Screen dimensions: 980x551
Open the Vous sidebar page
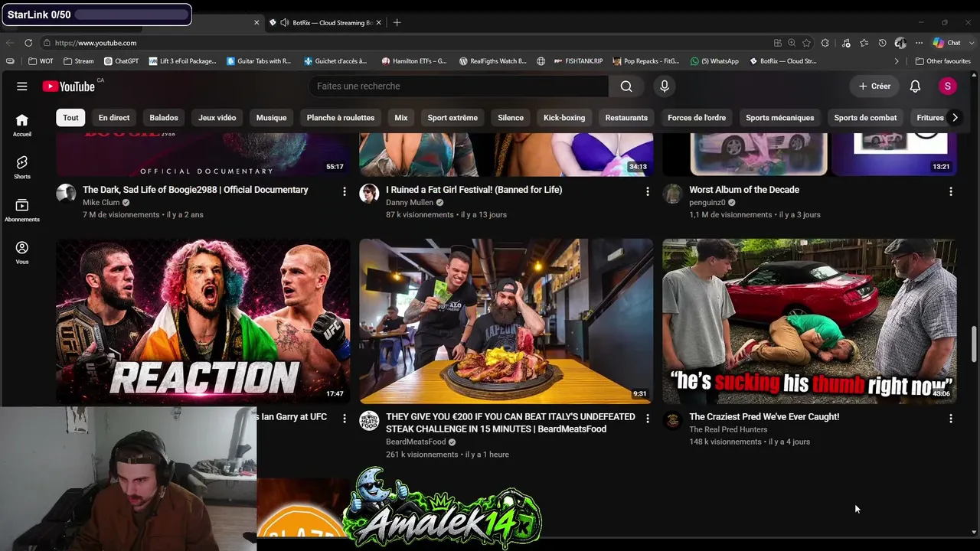coord(22,253)
